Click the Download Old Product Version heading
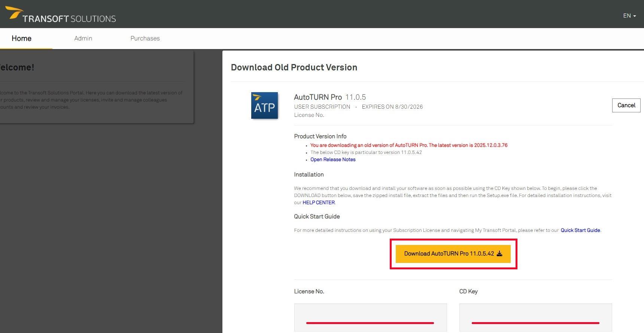Viewport: 644px width, 333px height. (x=294, y=67)
